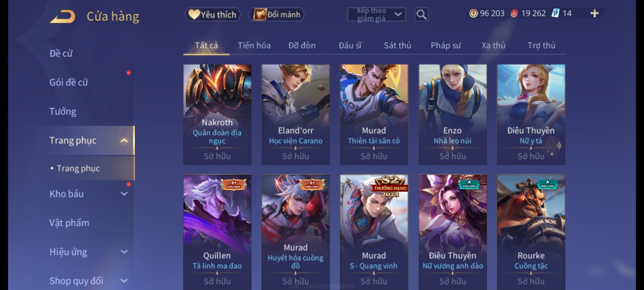Tap the plus icon to add currency
The width and height of the screenshot is (644, 290).
coord(595,13)
